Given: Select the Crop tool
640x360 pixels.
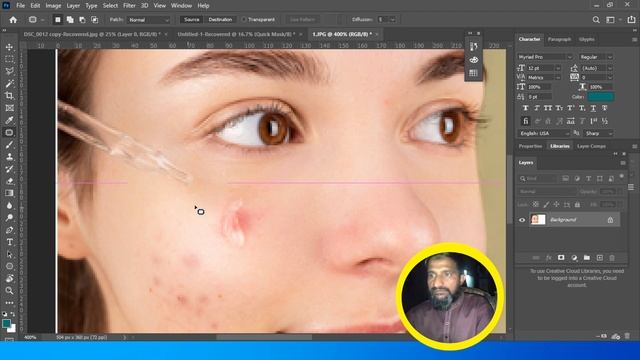Looking at the screenshot, I should click(x=9, y=96).
